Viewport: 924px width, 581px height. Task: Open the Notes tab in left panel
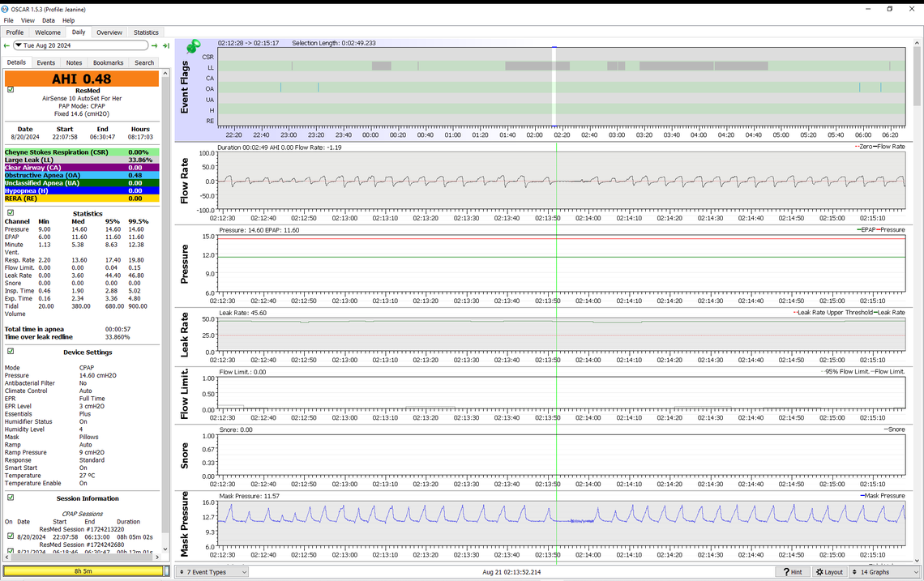pos(75,62)
